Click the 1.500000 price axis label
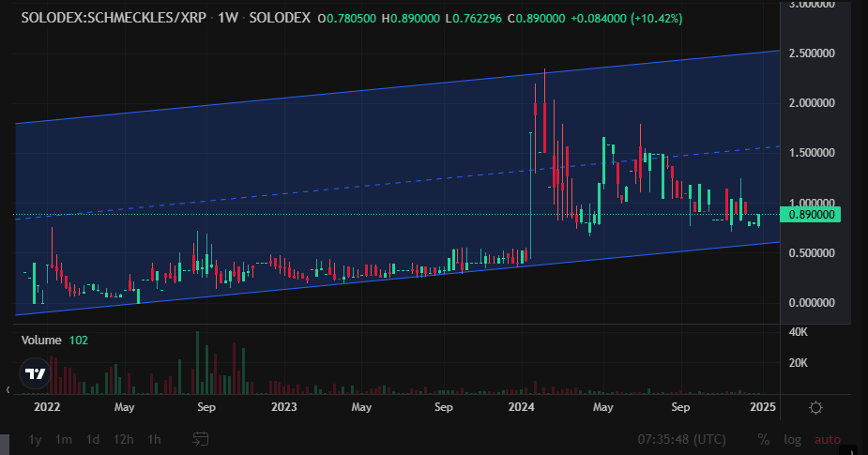Screen dimensions: 868x455 click(812, 153)
